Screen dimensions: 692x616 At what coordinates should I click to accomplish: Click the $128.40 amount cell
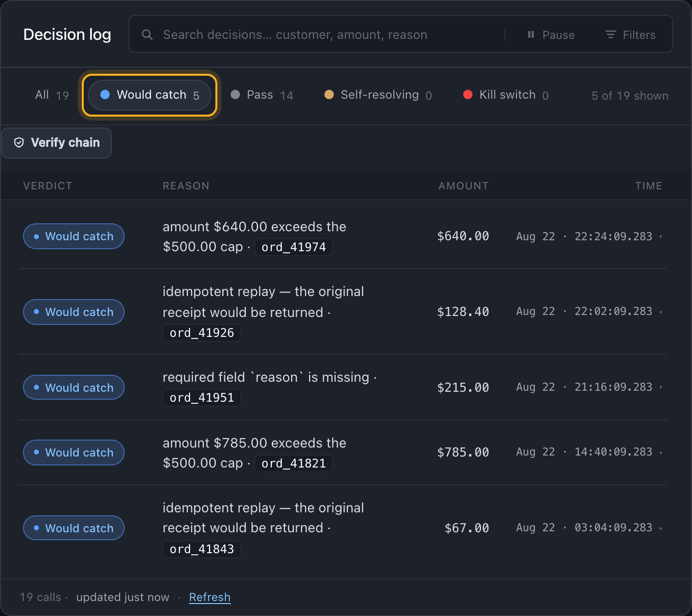pos(463,312)
